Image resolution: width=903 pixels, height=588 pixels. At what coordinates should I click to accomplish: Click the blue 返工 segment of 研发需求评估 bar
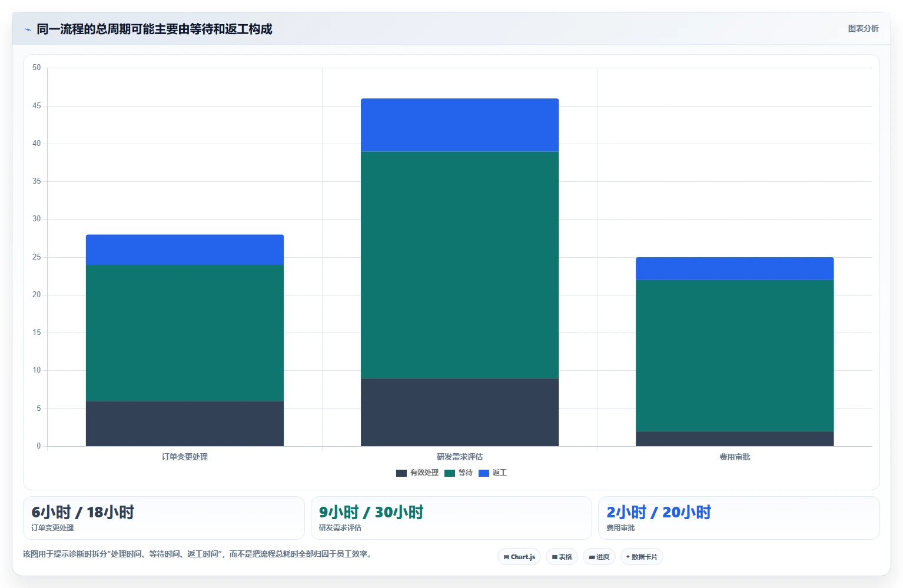click(460, 125)
